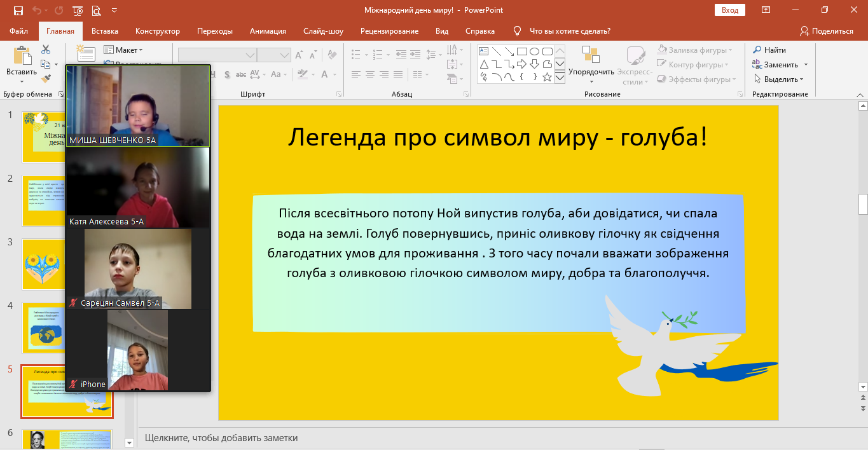Screen dimensions: 868x450
Task: Select the Down Arrow block shape
Action: click(x=534, y=64)
